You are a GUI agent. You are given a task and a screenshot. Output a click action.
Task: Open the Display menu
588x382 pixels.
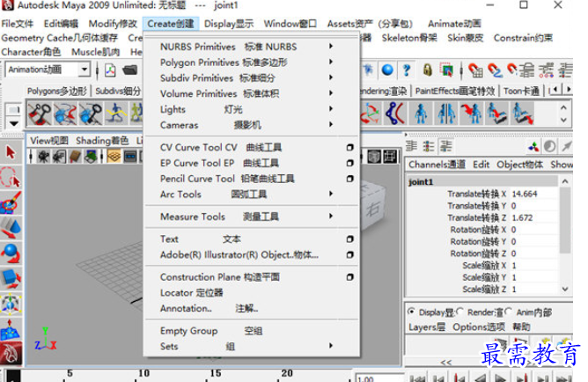(229, 24)
